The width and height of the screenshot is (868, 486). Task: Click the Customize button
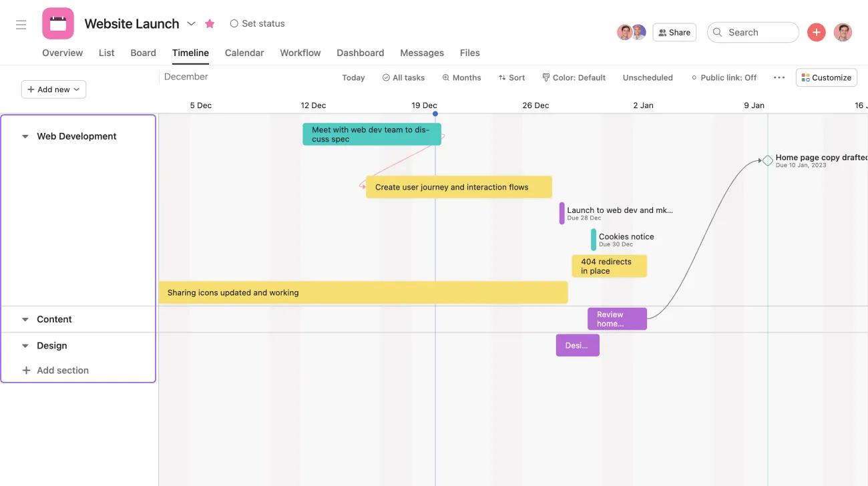(826, 77)
